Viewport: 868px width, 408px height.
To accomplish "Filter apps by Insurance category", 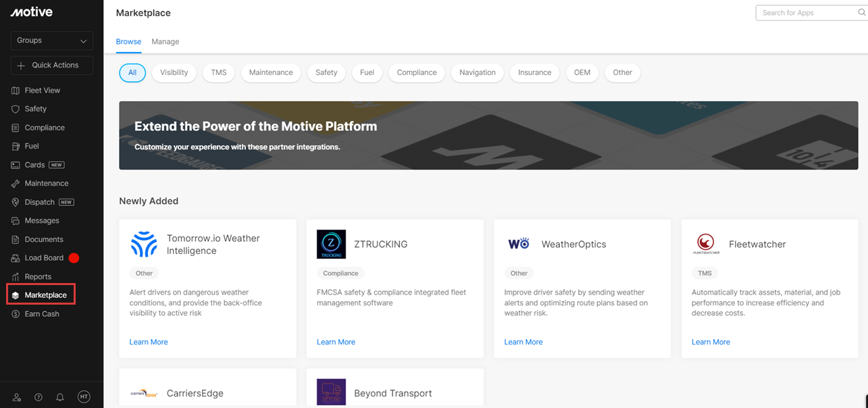I will [x=535, y=73].
